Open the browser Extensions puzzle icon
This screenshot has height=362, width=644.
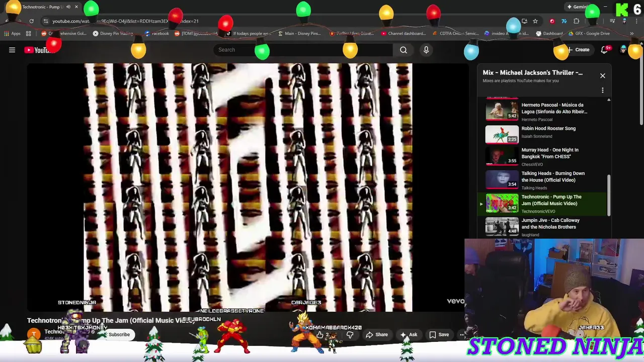click(577, 21)
